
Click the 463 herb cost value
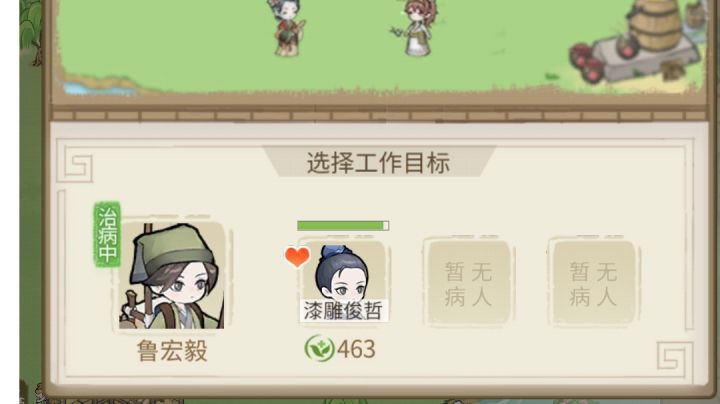coord(356,349)
